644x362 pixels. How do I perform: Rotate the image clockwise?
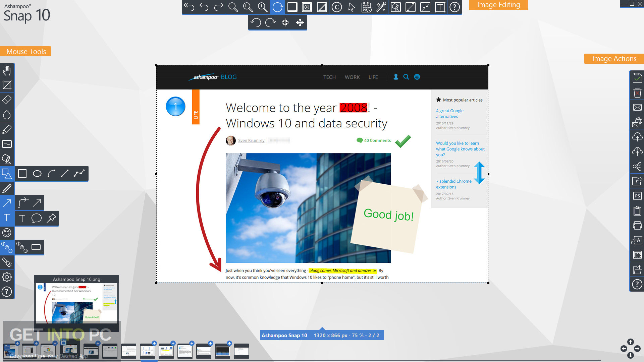(270, 22)
